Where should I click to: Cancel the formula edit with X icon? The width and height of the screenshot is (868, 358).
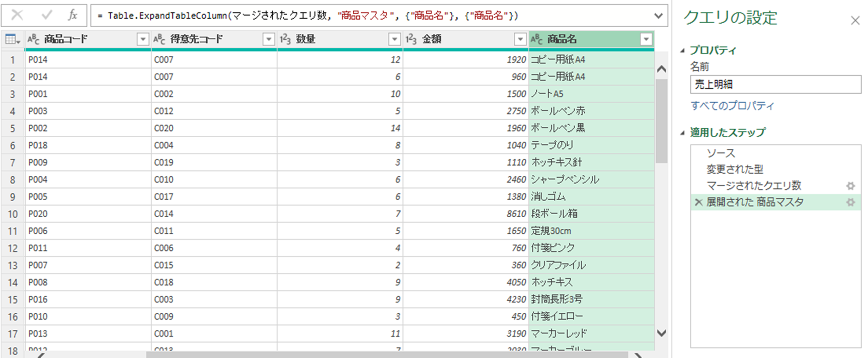(17, 16)
